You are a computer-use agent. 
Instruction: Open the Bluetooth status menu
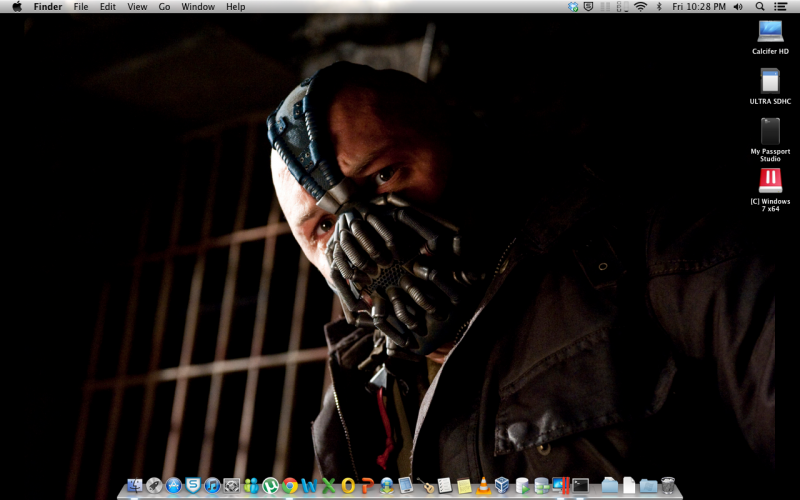point(659,7)
